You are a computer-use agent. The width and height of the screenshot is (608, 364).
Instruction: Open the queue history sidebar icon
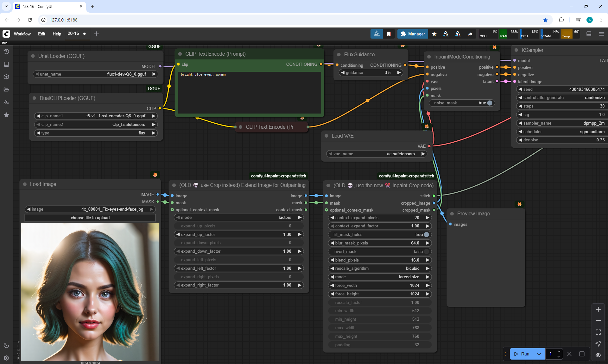point(6,52)
